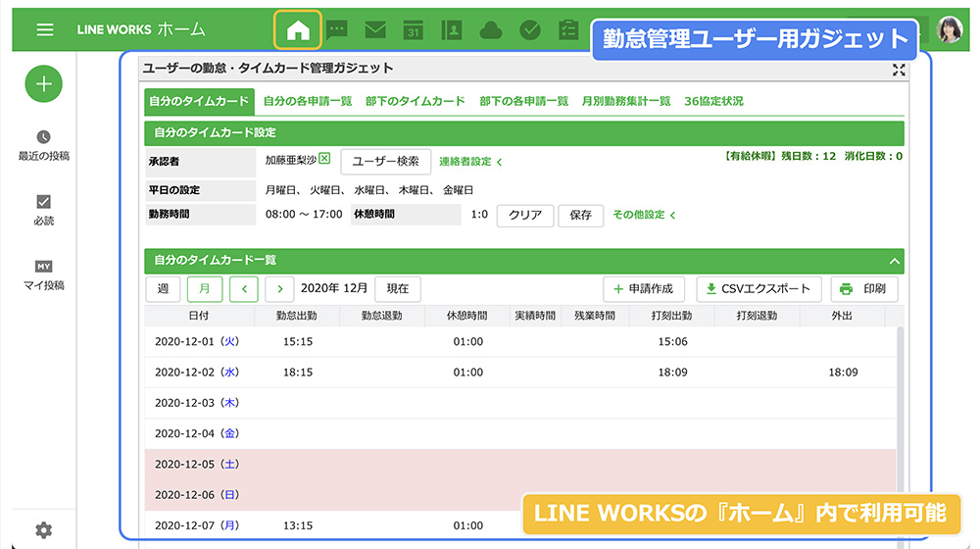Viewport: 980px width, 549px height.
Task: Open the Calendar icon
Action: pos(414,29)
